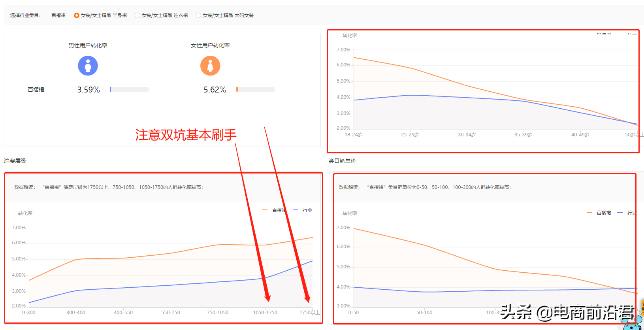Choose the 女装/女士精品 大码女装 radio option
The image size is (644, 330).
coord(198,15)
